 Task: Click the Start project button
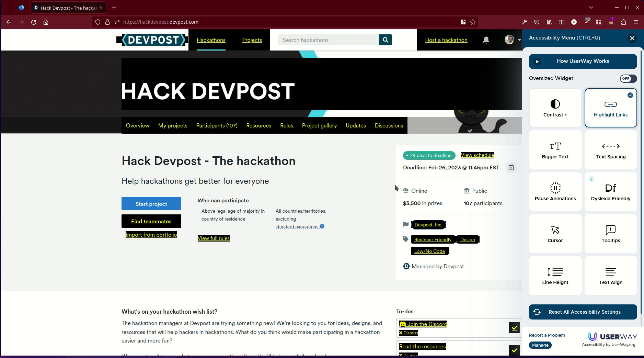pos(151,203)
